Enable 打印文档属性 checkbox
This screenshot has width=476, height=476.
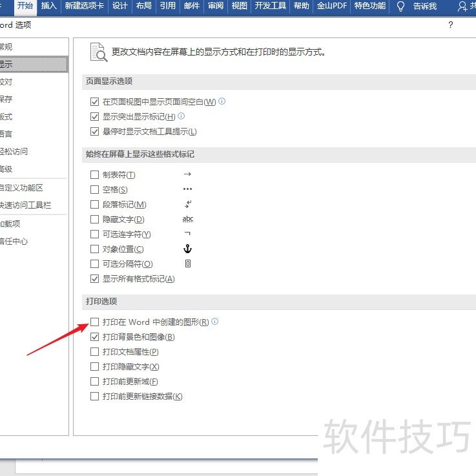coord(94,351)
